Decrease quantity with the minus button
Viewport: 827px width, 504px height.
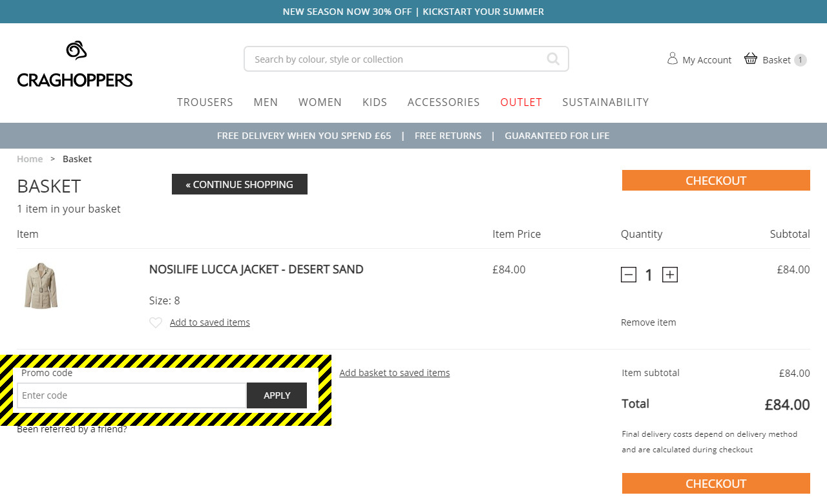point(629,275)
